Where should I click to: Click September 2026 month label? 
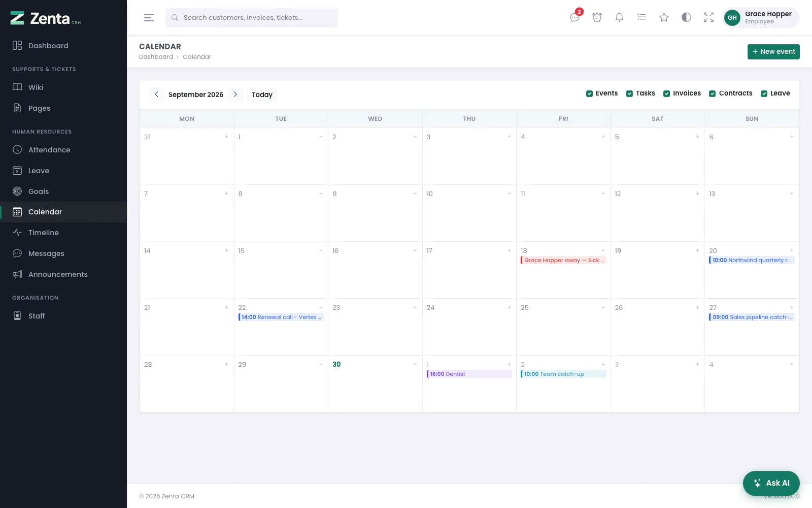196,94
